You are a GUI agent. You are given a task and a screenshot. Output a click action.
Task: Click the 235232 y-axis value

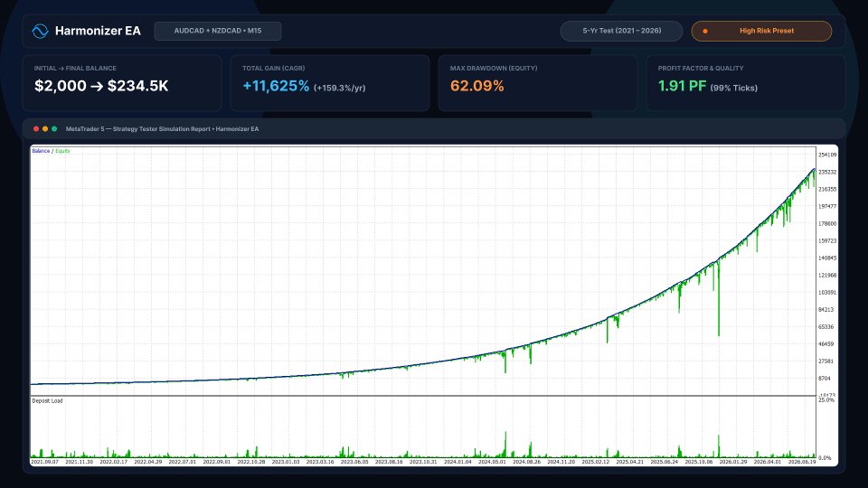click(827, 172)
